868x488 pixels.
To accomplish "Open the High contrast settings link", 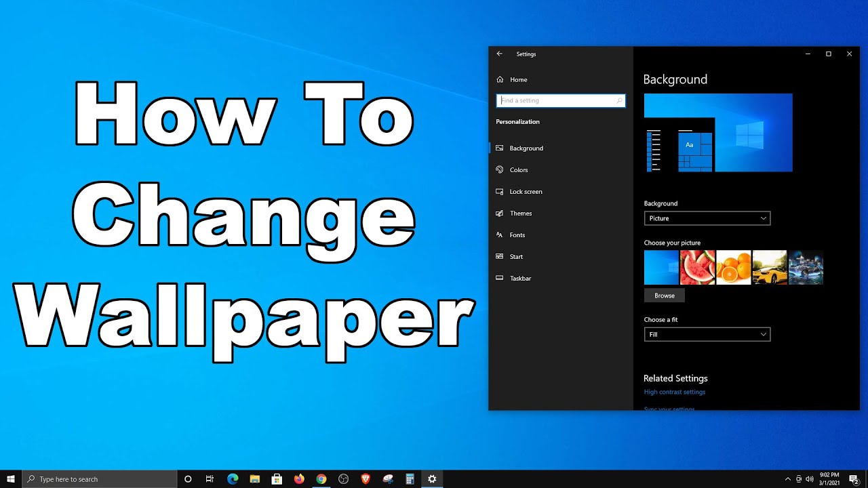I will tap(675, 392).
